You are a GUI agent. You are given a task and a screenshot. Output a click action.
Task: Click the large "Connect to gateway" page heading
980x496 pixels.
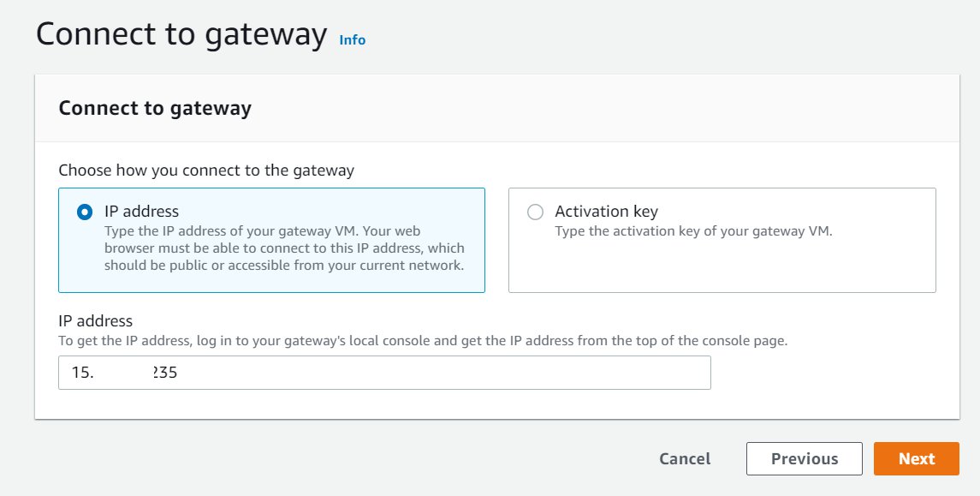tap(181, 34)
